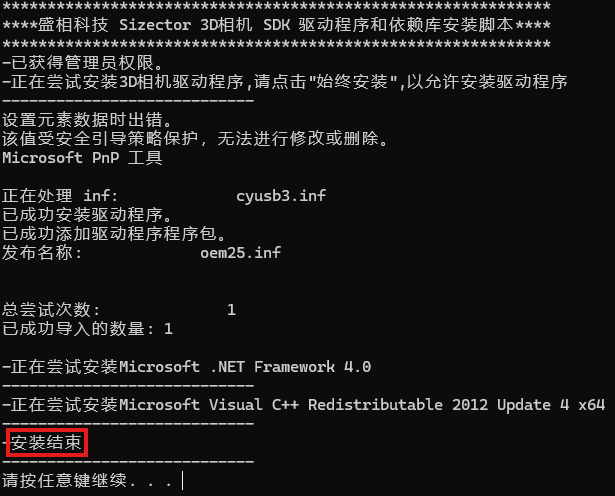
Task: Click the blinking cursor after the prompt
Action: pyautogui.click(x=183, y=481)
